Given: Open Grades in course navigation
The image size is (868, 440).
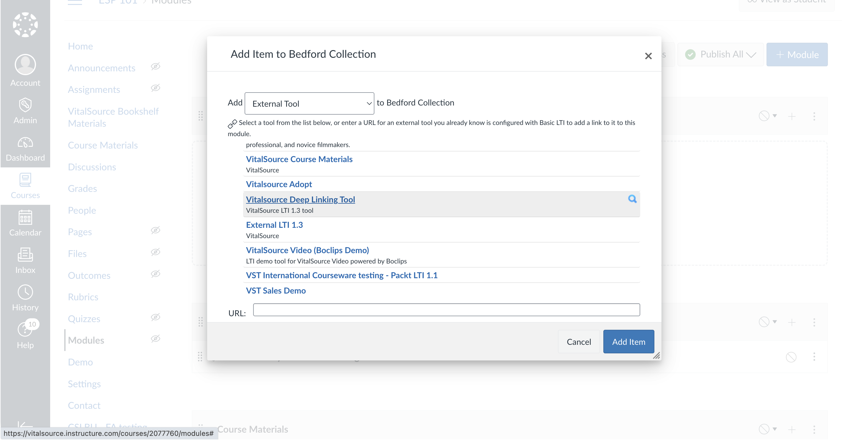Looking at the screenshot, I should coord(83,189).
